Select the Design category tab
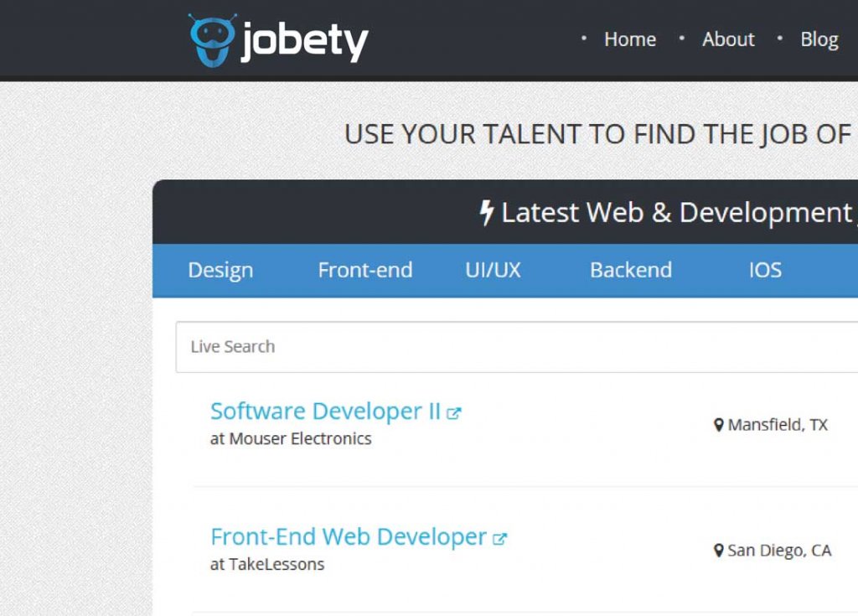 pos(220,270)
